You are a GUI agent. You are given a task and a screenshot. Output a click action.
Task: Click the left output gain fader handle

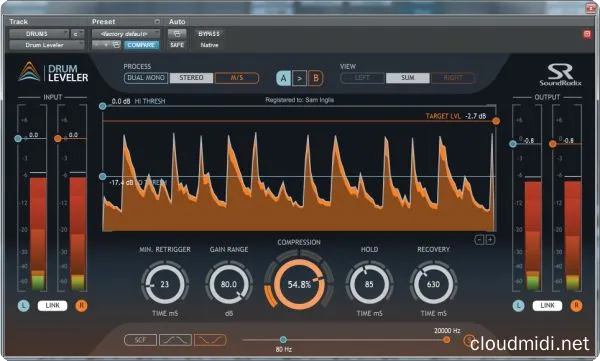(513, 144)
